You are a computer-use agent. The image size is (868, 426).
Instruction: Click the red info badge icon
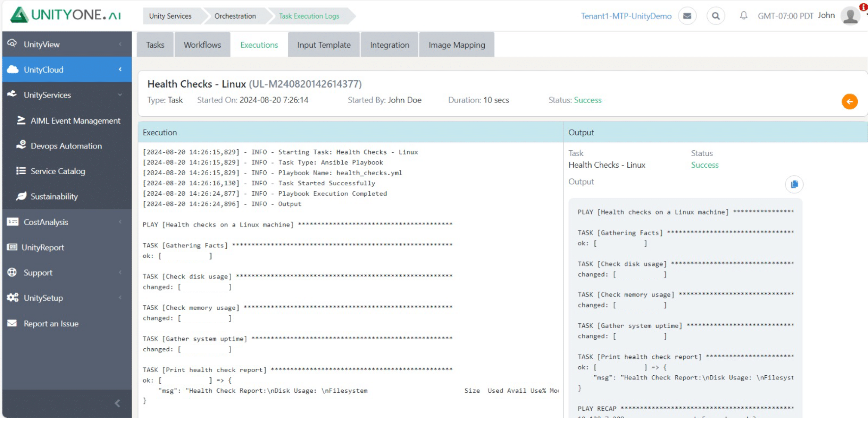(x=863, y=7)
